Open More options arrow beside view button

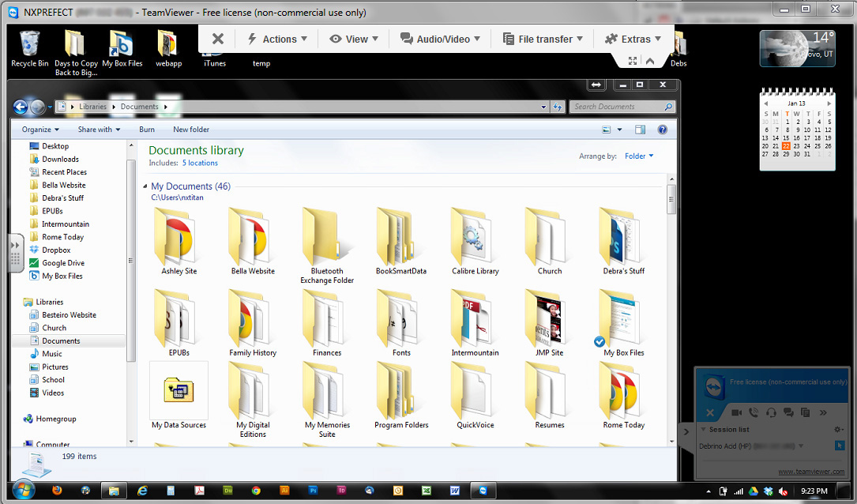619,130
